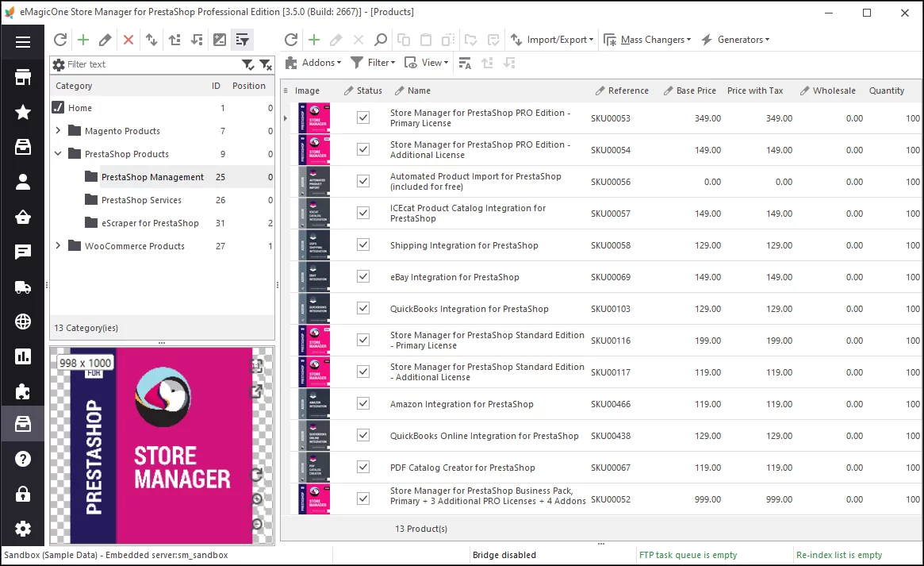
Task: Open the padlock icon in the sidebar
Action: point(22,494)
